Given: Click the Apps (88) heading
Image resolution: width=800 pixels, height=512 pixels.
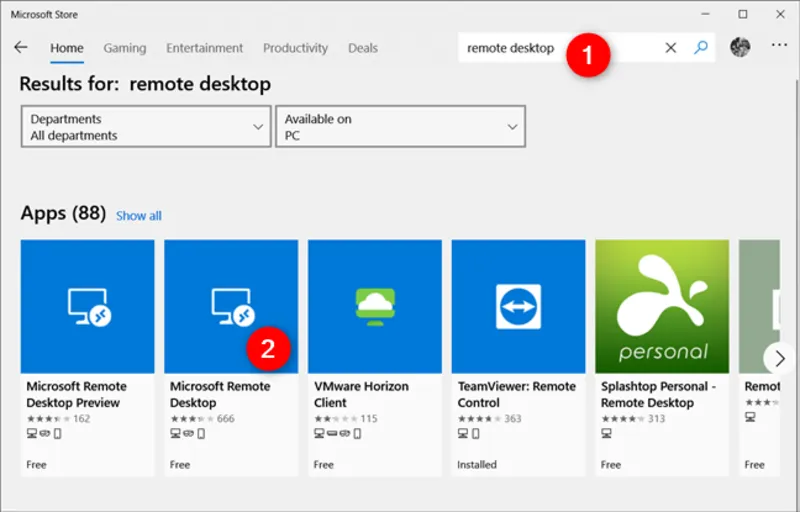Looking at the screenshot, I should [x=63, y=213].
